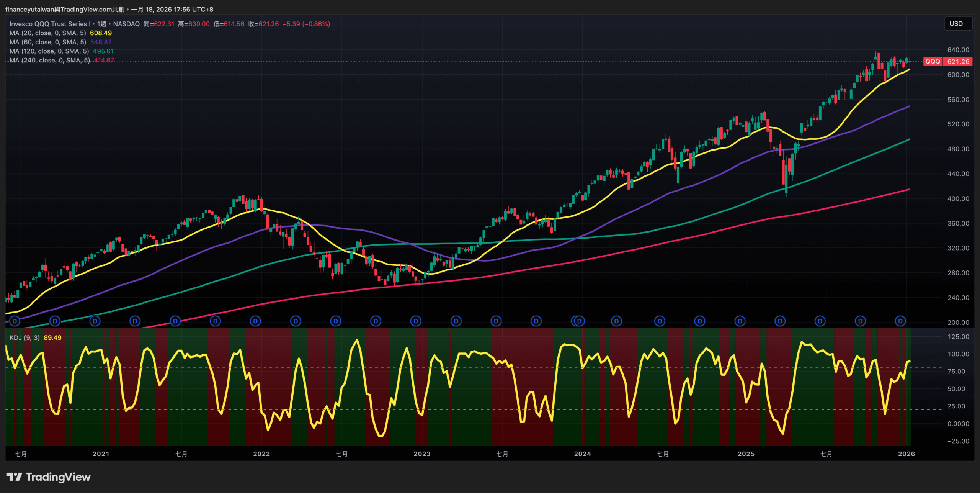The height and width of the screenshot is (493, 980).
Task: Click the dividend marker nearest the 2021 label
Action: [95, 321]
